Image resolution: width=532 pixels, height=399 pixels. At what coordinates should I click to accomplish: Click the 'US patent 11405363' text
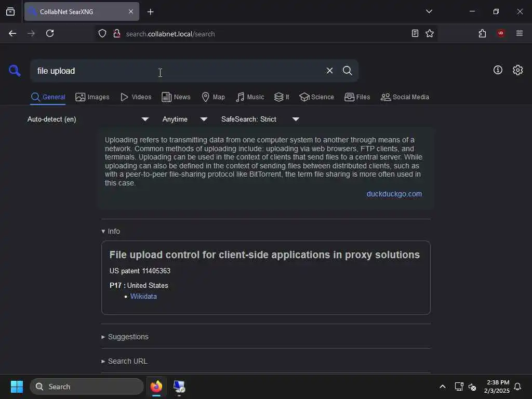(x=140, y=271)
